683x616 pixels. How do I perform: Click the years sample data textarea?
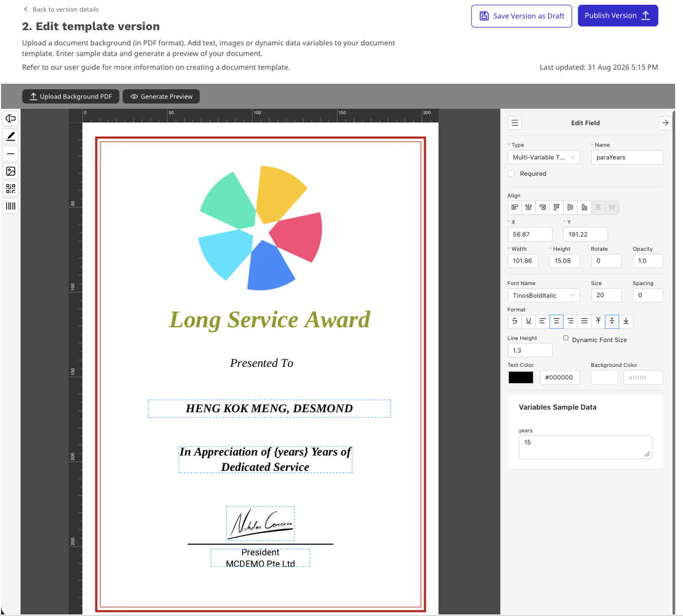pyautogui.click(x=585, y=447)
